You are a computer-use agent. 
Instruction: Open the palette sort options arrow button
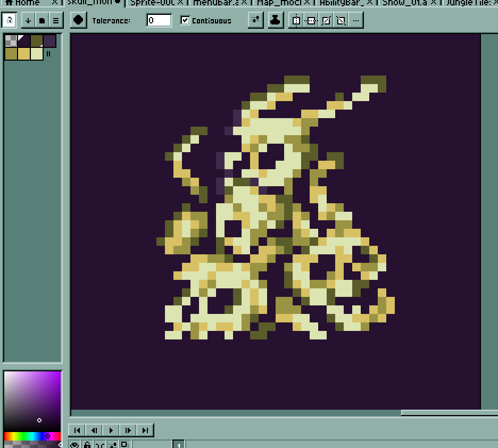click(x=28, y=20)
